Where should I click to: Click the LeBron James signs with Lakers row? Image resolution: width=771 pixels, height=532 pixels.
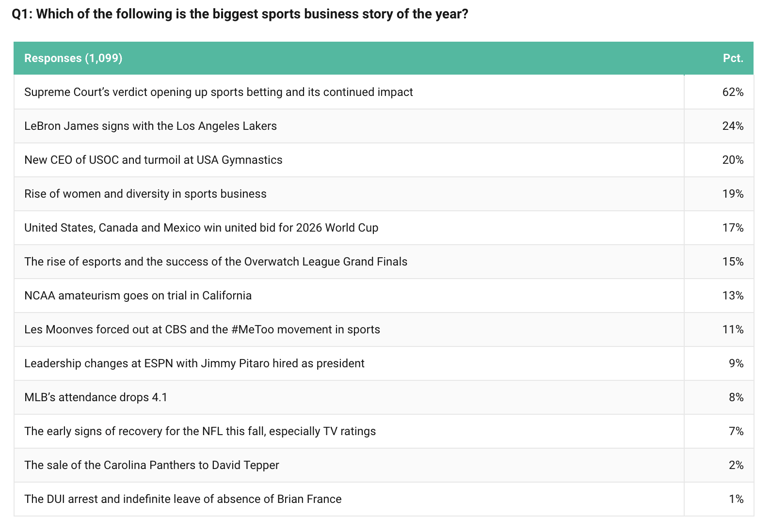(x=150, y=126)
